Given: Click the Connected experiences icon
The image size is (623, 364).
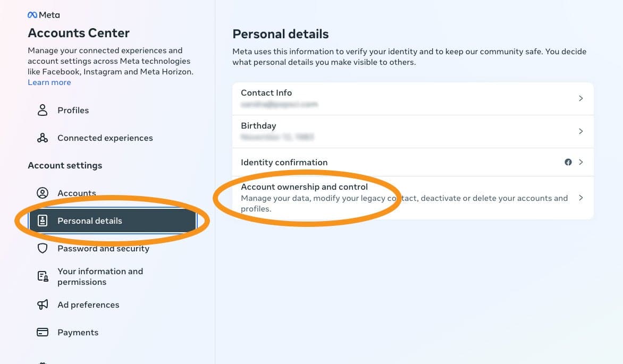Looking at the screenshot, I should (43, 138).
